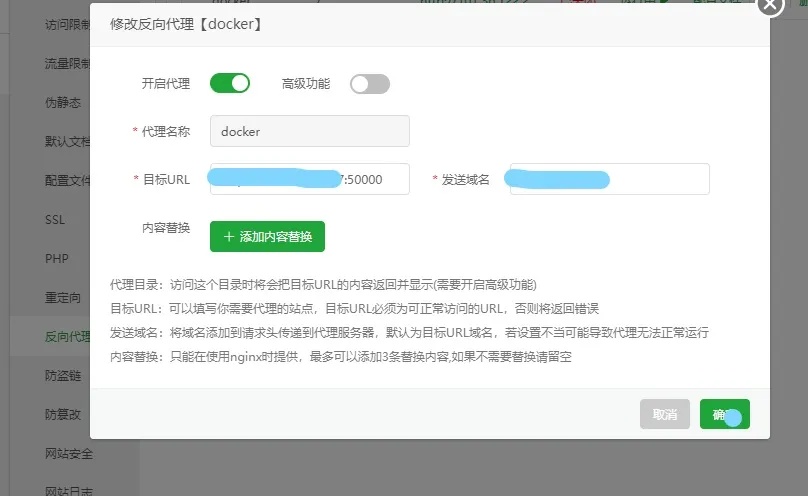Open 防篡改 in the sidebar
The width and height of the screenshot is (808, 496).
pyautogui.click(x=63, y=415)
